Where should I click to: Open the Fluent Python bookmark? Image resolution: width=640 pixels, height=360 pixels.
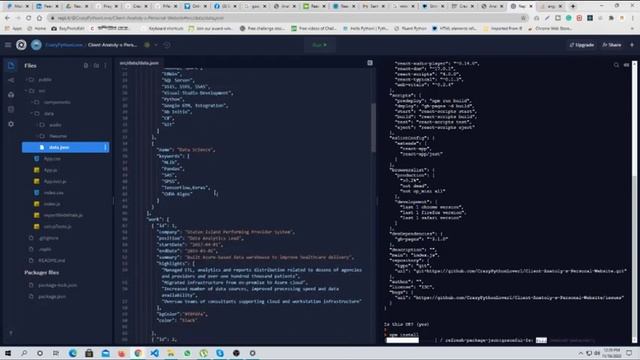[x=410, y=29]
